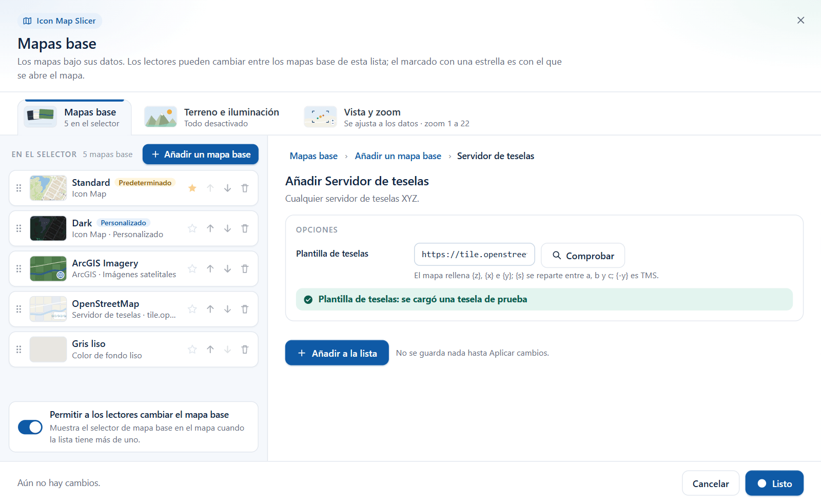Remove Gris liso with trash icon
Screen dimensions: 821x504
click(x=245, y=350)
